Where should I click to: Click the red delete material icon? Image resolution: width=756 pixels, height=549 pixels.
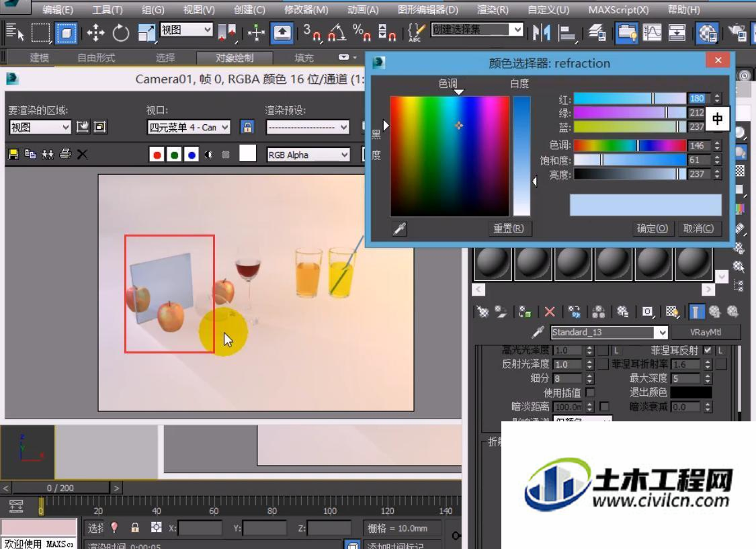[550, 312]
